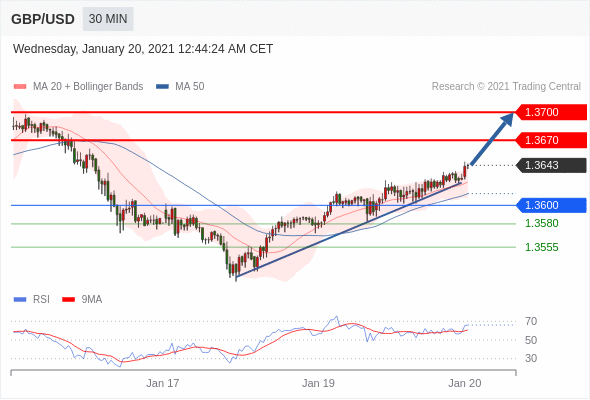590x400 pixels.
Task: Click the MA 20 + Bollinger Bands legend swatch
Action: [20, 87]
